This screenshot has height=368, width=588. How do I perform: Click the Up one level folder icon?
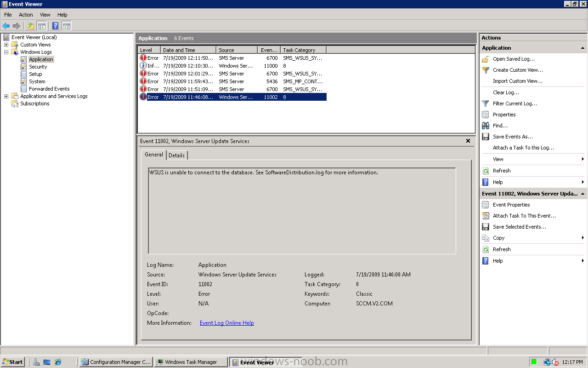[x=31, y=26]
